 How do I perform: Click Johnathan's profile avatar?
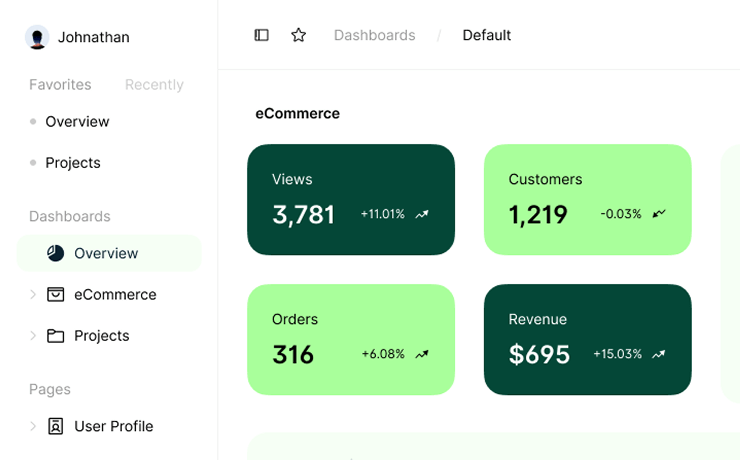click(x=37, y=37)
